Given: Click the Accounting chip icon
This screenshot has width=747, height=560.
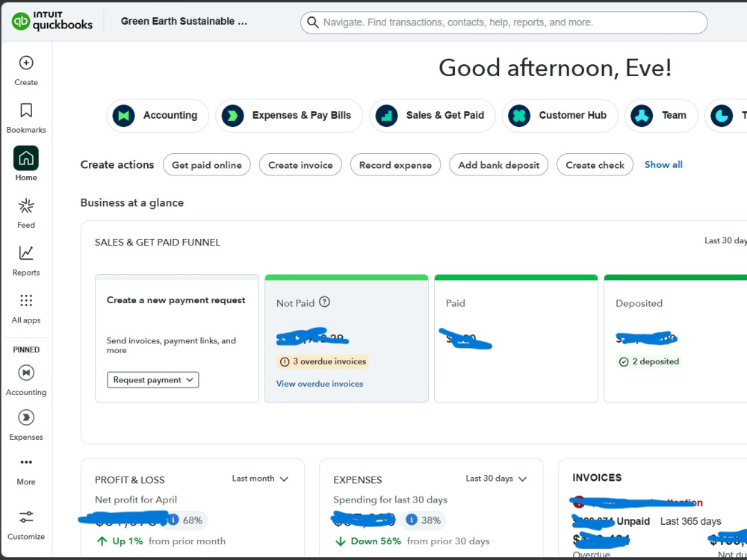Looking at the screenshot, I should (123, 116).
